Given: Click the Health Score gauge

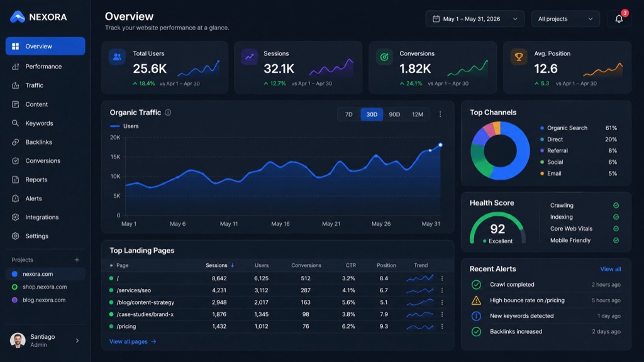Looking at the screenshot, I should point(497,228).
